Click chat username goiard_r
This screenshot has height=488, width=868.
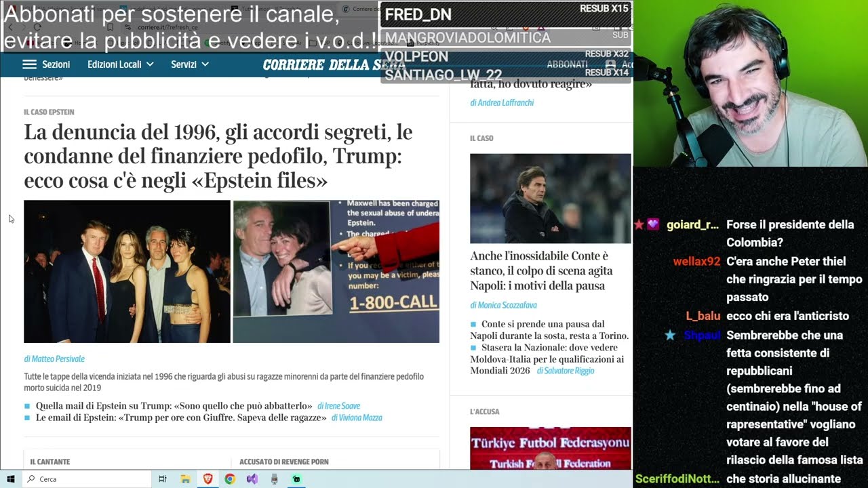pos(692,225)
